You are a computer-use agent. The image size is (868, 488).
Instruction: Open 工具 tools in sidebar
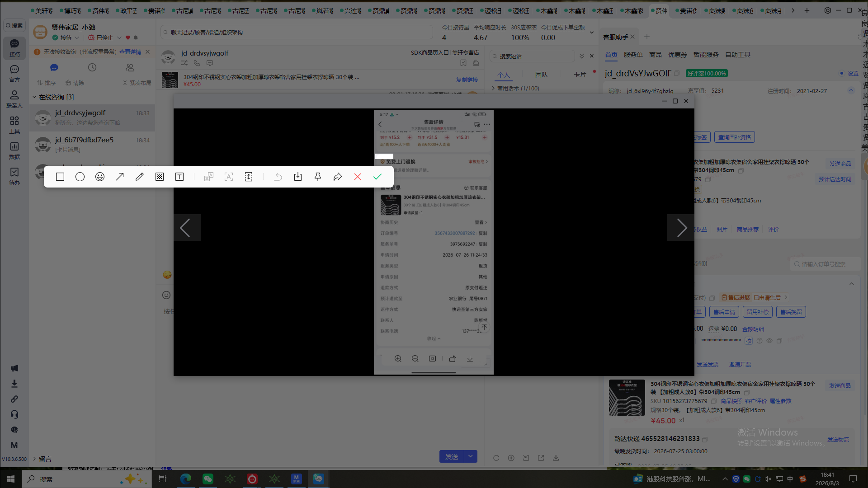(x=14, y=125)
